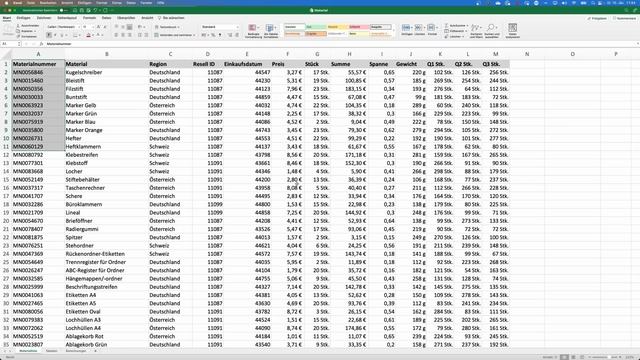Toggle italic formatting
640x360 pixels.
tap(55, 35)
